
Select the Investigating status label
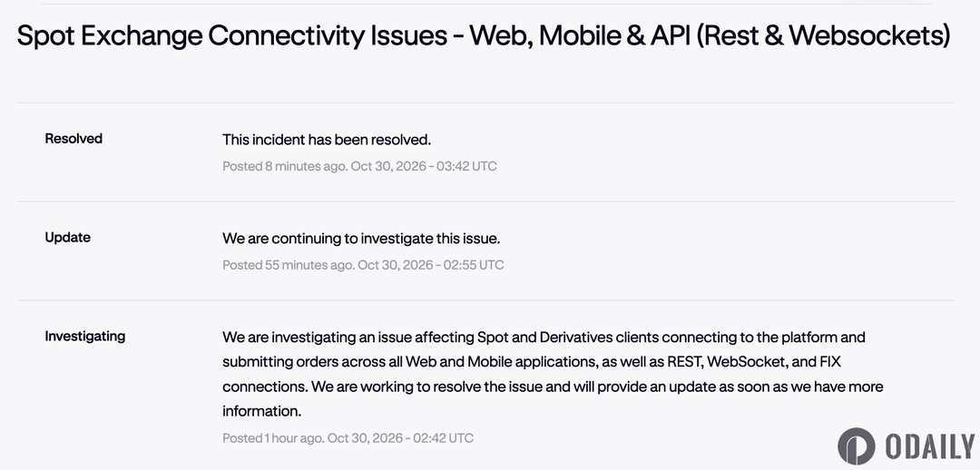(85, 337)
